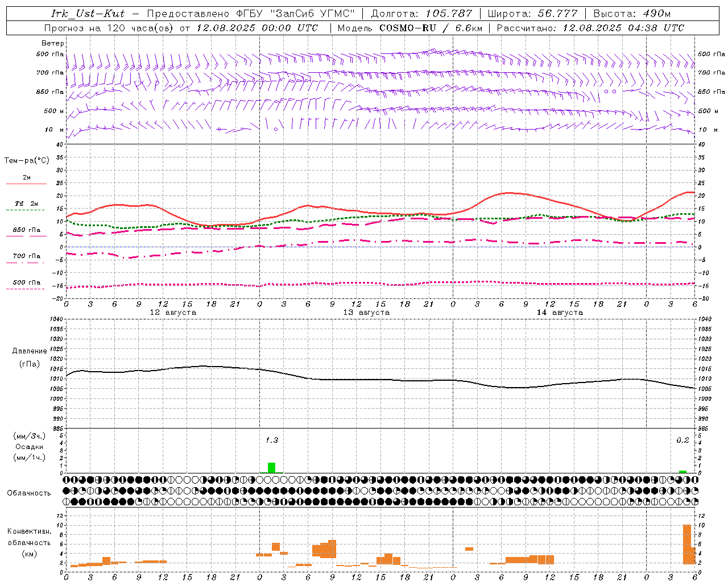
Task: Click the 12 августа date label
Action: pos(173,313)
